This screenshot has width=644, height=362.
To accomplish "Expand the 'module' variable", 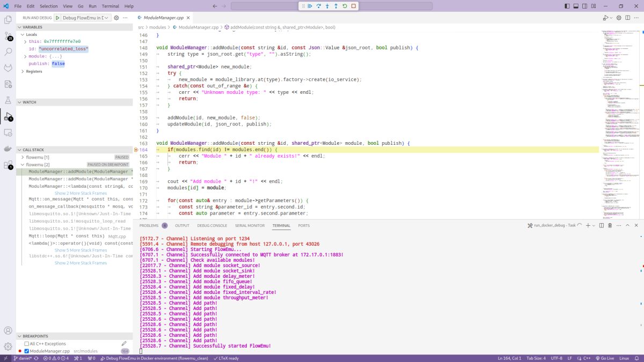I will pos(25,56).
